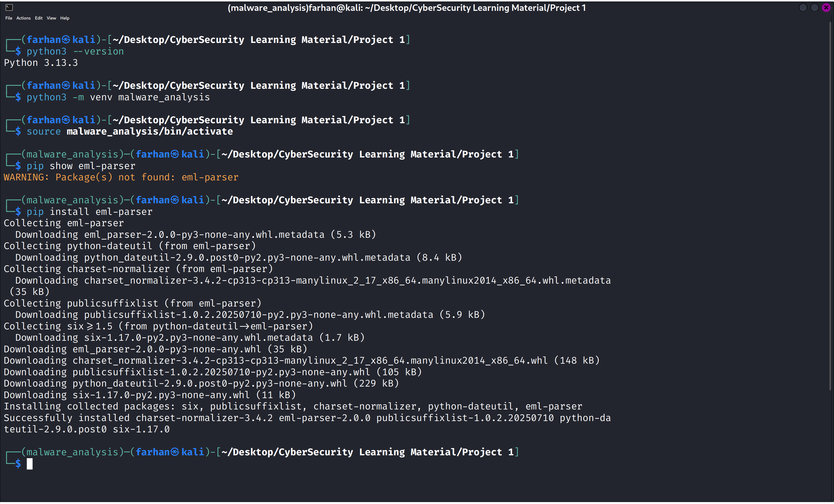Viewport: 834px width, 504px height.
Task: Open the Actions menu
Action: 23,18
